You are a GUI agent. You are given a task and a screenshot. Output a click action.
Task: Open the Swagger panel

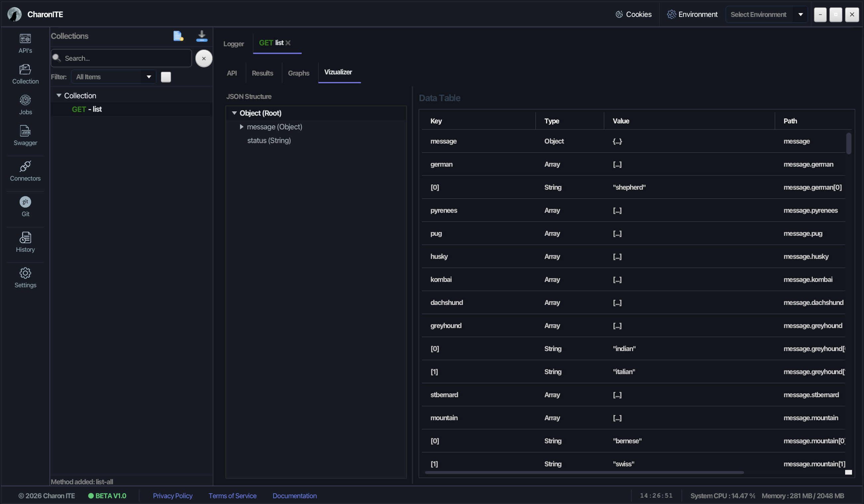point(25,136)
